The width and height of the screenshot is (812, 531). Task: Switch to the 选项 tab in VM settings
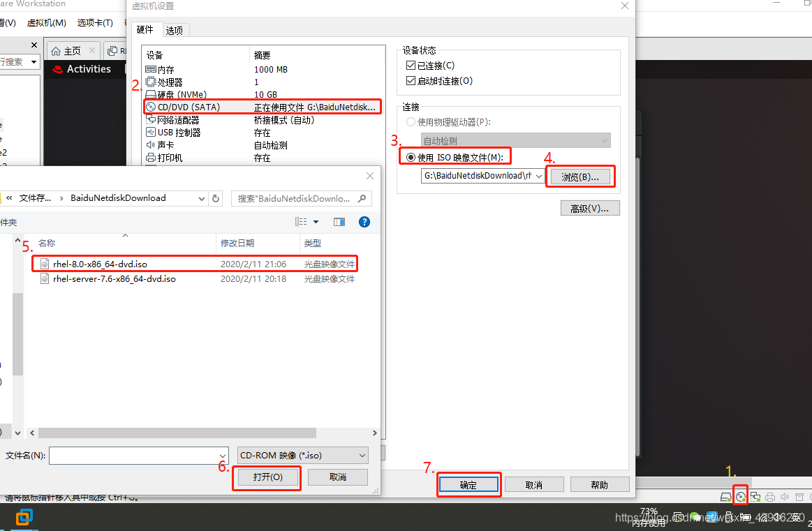click(x=175, y=30)
